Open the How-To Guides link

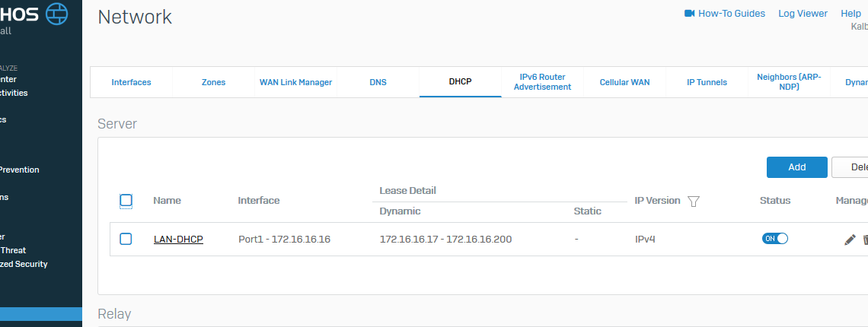731,13
